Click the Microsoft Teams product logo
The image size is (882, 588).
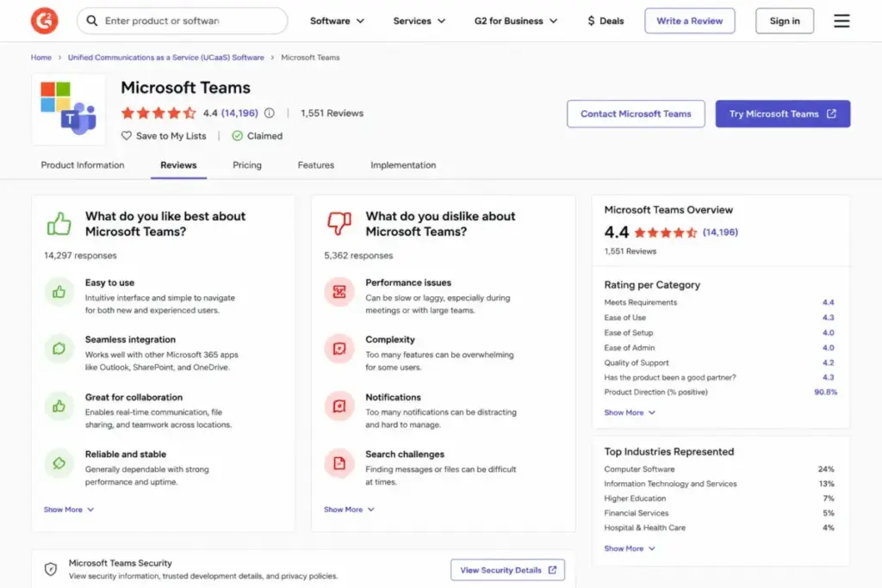pos(69,109)
